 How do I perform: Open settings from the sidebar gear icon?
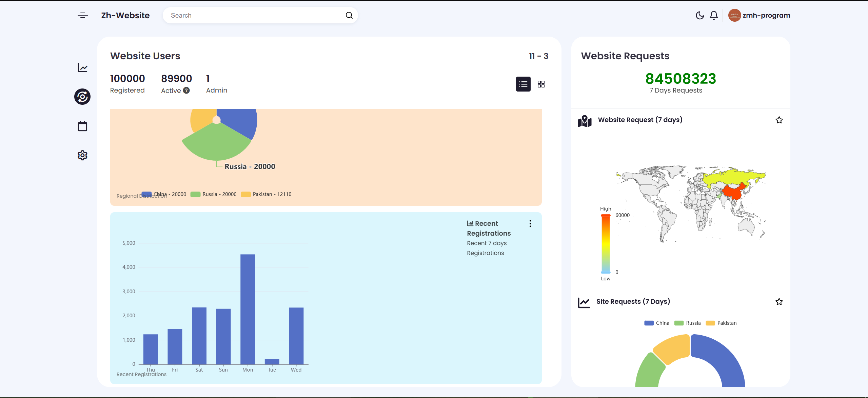pyautogui.click(x=82, y=155)
